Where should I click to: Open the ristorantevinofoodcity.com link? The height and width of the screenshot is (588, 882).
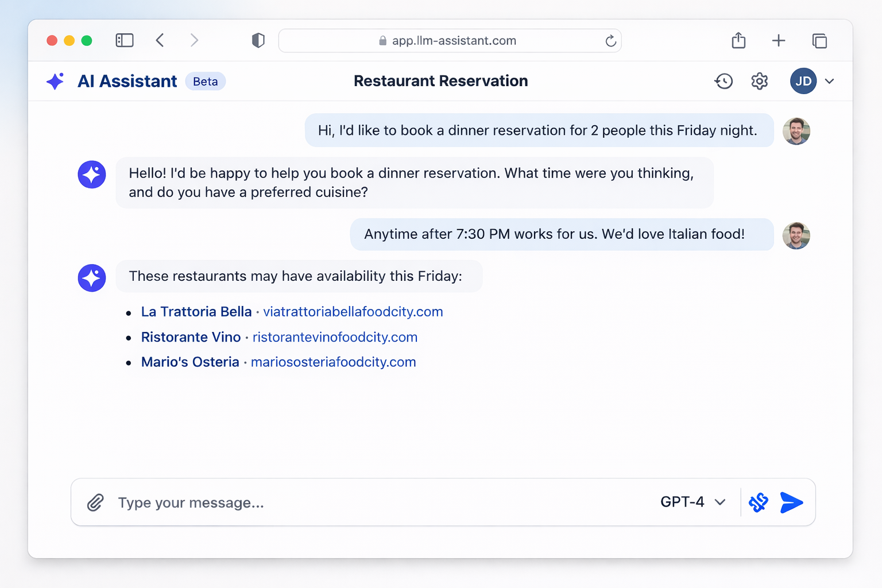pos(335,337)
